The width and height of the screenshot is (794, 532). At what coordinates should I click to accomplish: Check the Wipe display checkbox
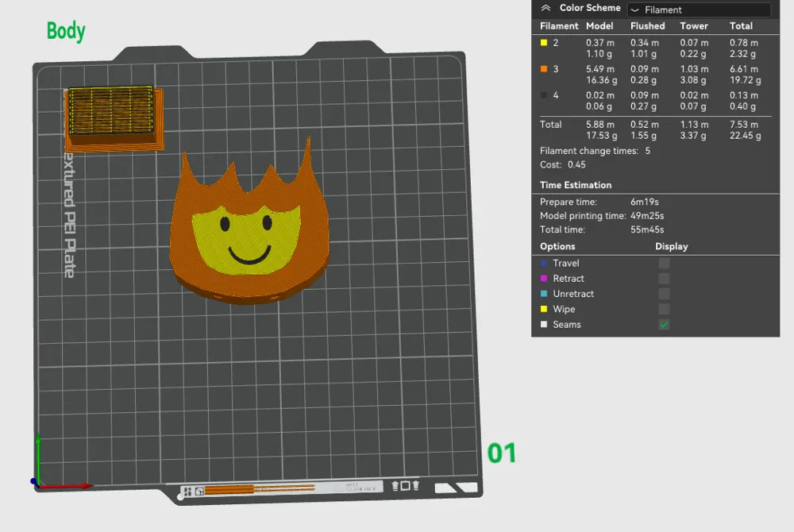pos(664,309)
